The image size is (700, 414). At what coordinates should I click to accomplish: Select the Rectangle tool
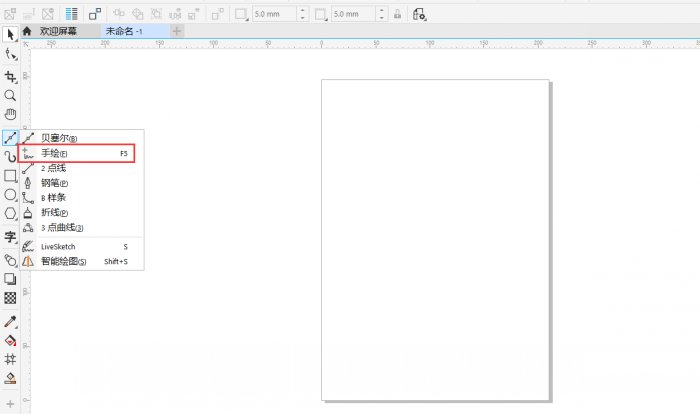pos(10,176)
